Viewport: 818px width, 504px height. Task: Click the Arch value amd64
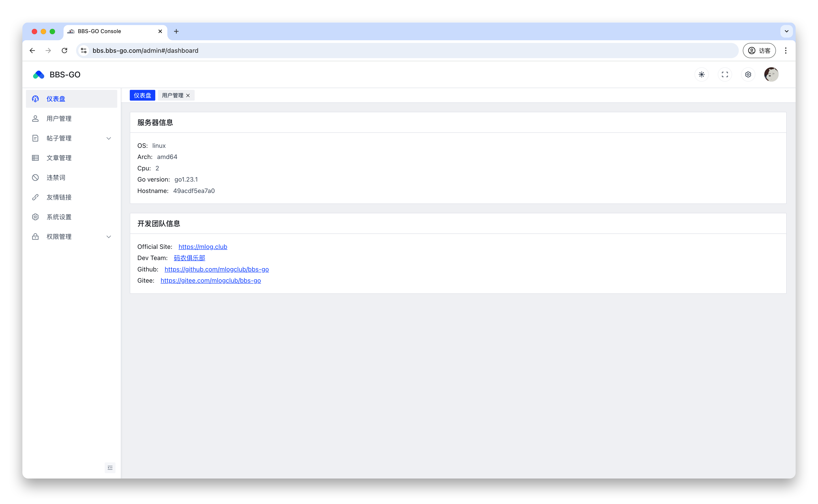167,157
